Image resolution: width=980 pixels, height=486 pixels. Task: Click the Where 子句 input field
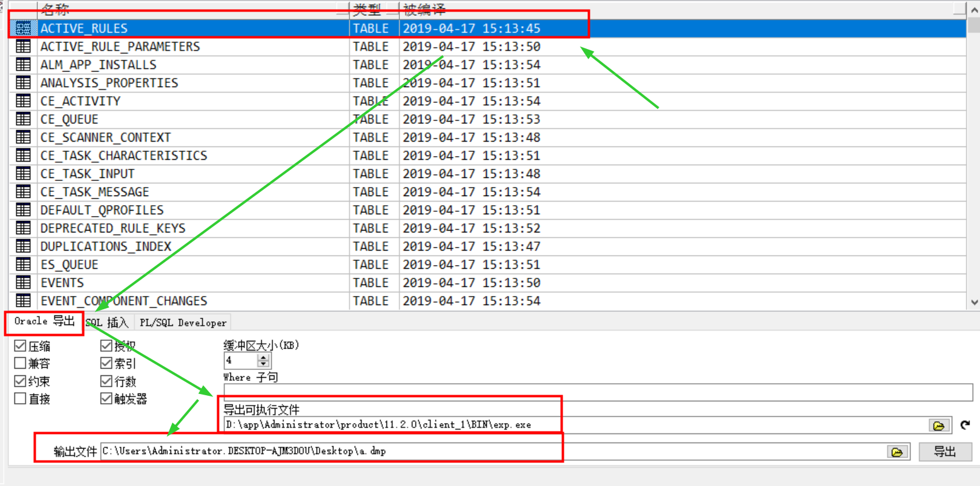tap(598, 392)
